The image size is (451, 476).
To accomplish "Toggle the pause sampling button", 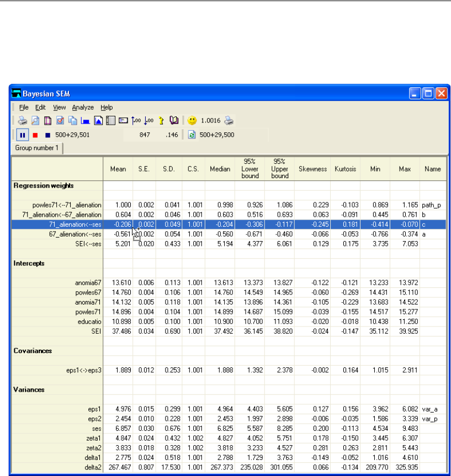I will 23,135.
